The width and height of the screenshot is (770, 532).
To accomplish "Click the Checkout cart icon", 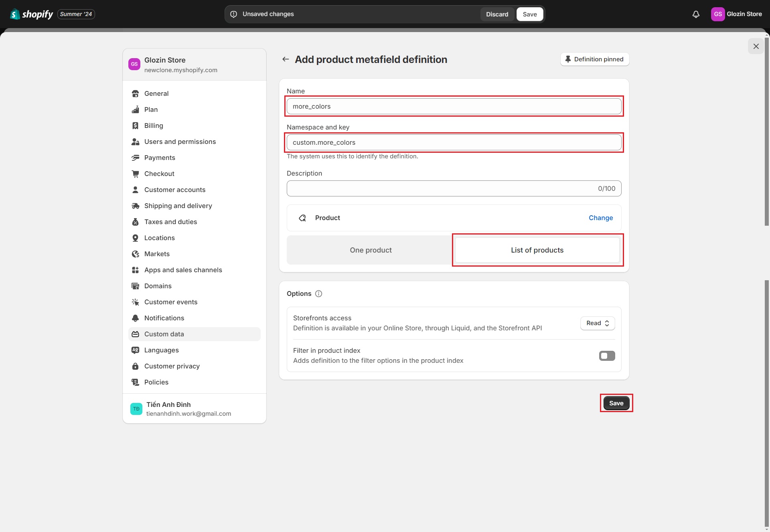I will click(136, 174).
